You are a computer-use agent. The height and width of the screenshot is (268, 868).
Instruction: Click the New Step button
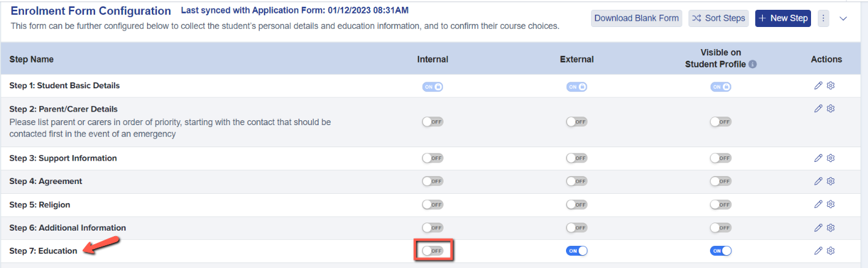point(783,18)
